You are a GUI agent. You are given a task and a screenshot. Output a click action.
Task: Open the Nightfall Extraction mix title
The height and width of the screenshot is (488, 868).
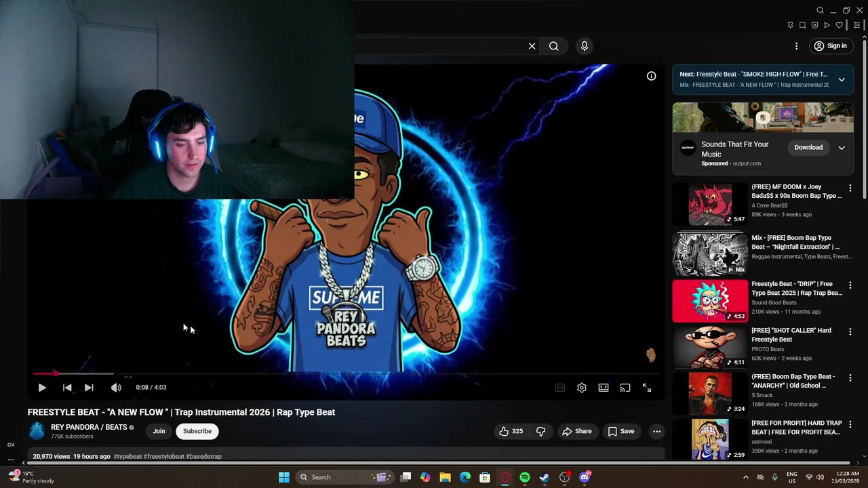(x=796, y=243)
